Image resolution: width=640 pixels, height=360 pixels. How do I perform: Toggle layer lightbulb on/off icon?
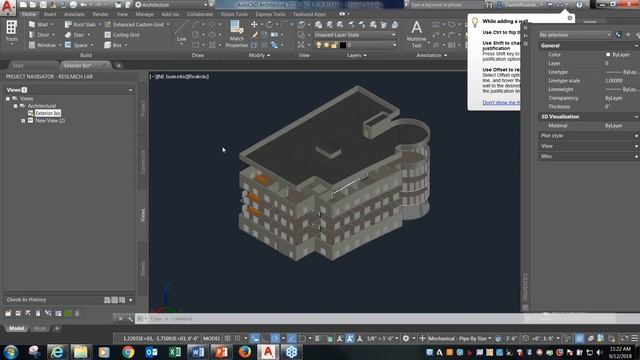pyautogui.click(x=319, y=45)
